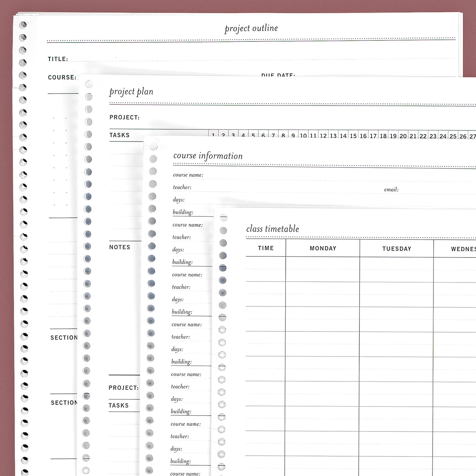The width and height of the screenshot is (476, 476).
Task: Select the MONDAY column header
Action: tap(323, 248)
